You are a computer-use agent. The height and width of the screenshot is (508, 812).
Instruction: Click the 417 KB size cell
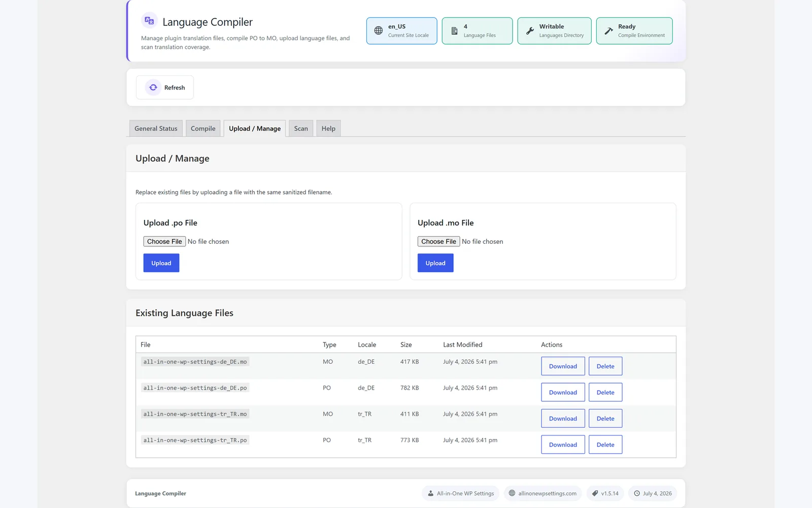pyautogui.click(x=410, y=362)
